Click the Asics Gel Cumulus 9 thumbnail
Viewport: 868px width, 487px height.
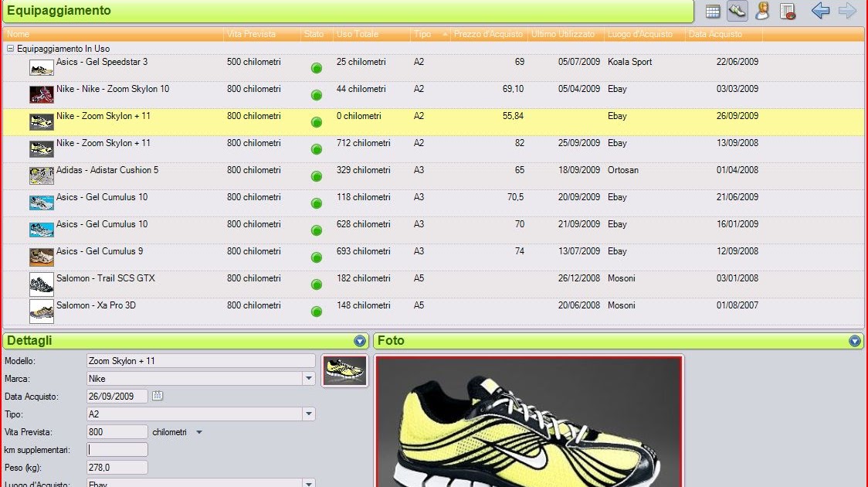(x=42, y=257)
